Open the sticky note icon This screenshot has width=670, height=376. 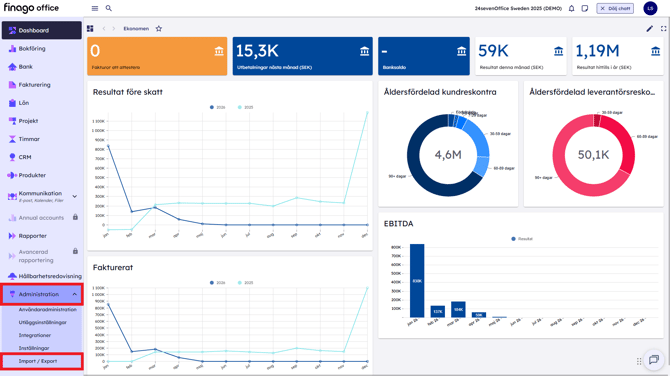[585, 8]
